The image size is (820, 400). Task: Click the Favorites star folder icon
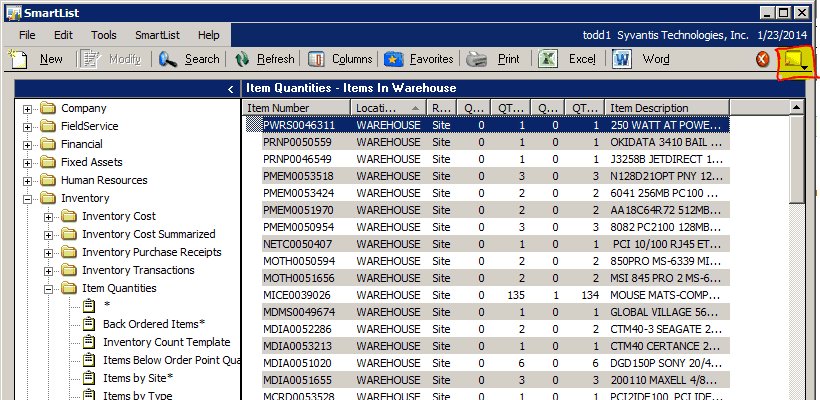point(393,59)
